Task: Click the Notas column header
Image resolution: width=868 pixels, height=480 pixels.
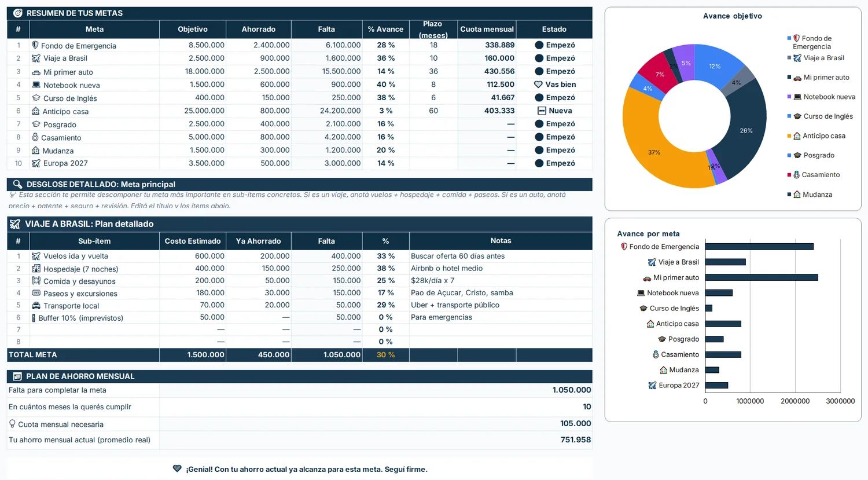Action: [501, 241]
